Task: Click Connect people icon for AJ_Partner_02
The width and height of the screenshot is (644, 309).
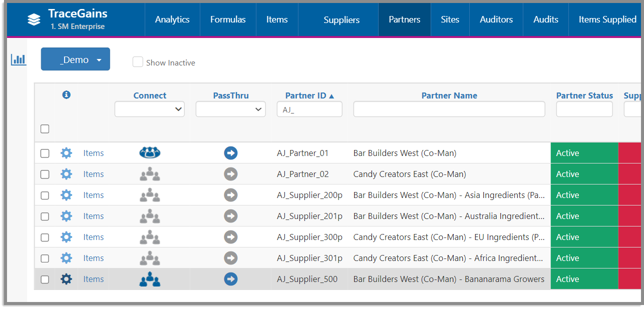Action: (x=150, y=174)
